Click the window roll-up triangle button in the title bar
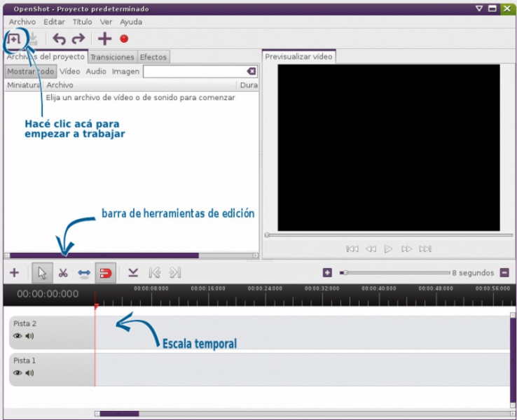Viewport: 517px width, 420px height. point(479,8)
